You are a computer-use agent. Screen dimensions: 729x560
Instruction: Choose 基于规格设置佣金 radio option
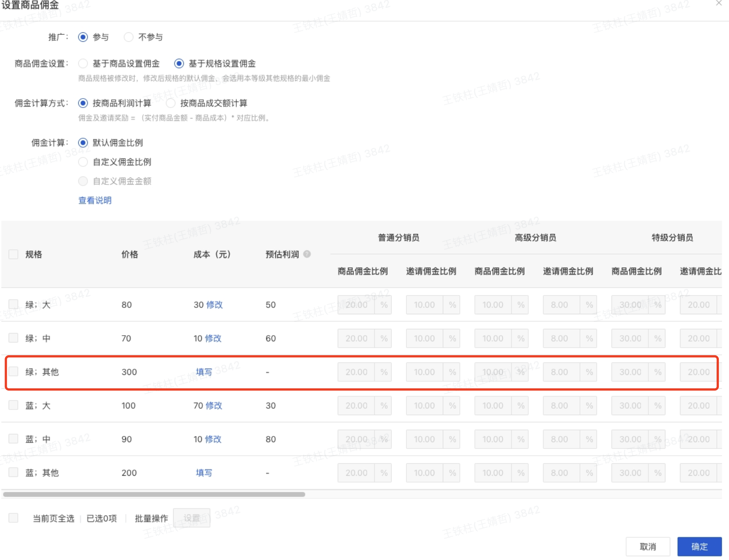pyautogui.click(x=179, y=63)
